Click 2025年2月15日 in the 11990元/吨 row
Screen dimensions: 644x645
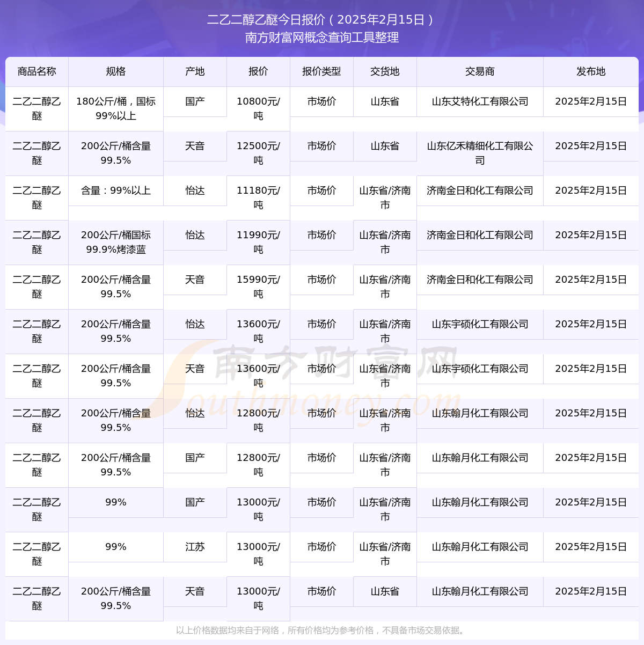click(591, 235)
